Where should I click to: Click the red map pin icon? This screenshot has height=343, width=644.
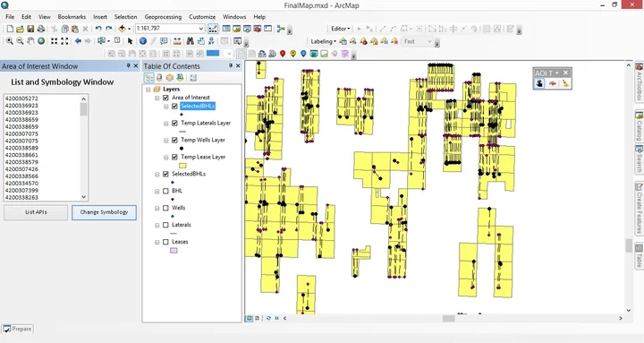tap(283, 54)
